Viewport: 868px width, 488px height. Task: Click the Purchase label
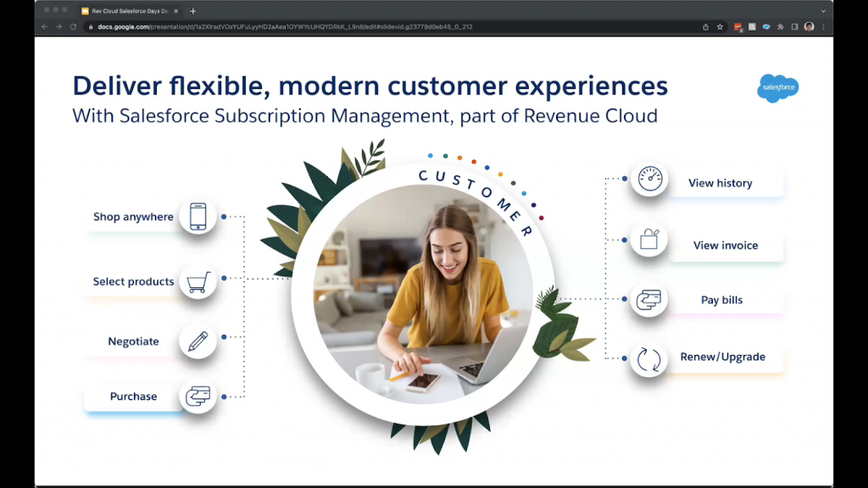point(133,396)
